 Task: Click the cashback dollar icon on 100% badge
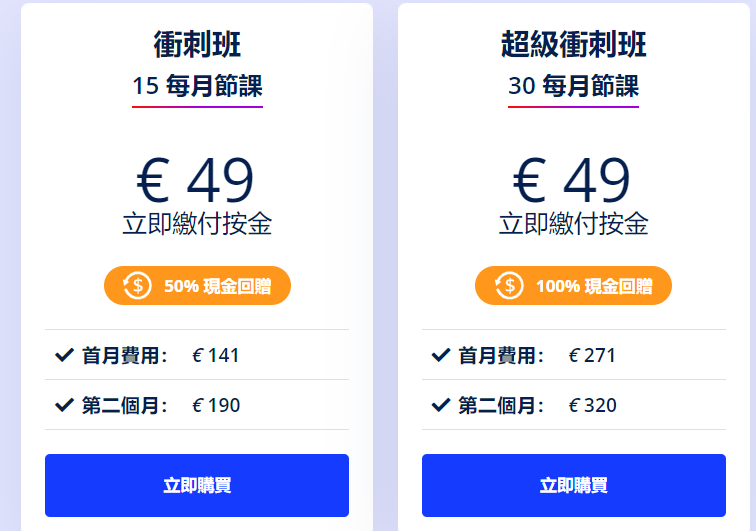509,286
